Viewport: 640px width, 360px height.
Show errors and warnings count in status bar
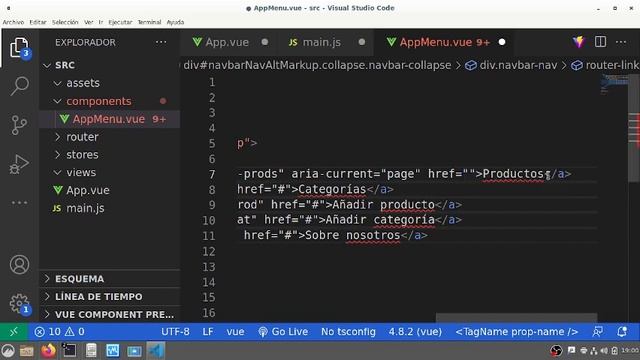60,331
